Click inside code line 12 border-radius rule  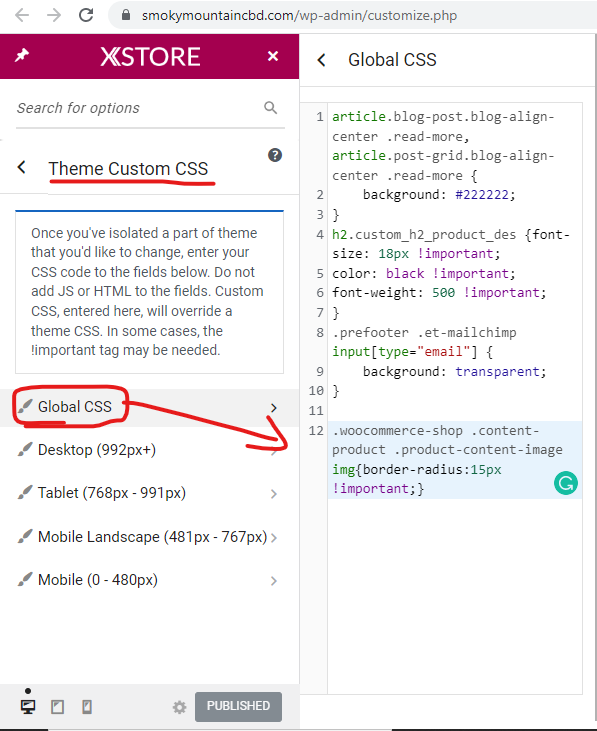pos(454,460)
